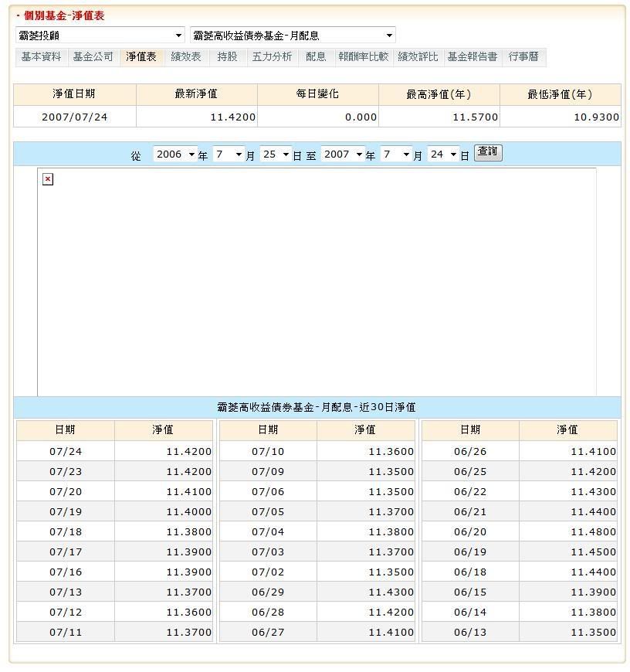Viewport: 630px width, 672px height.
Task: Expand the start year 2006 dropdown
Action: point(175,154)
